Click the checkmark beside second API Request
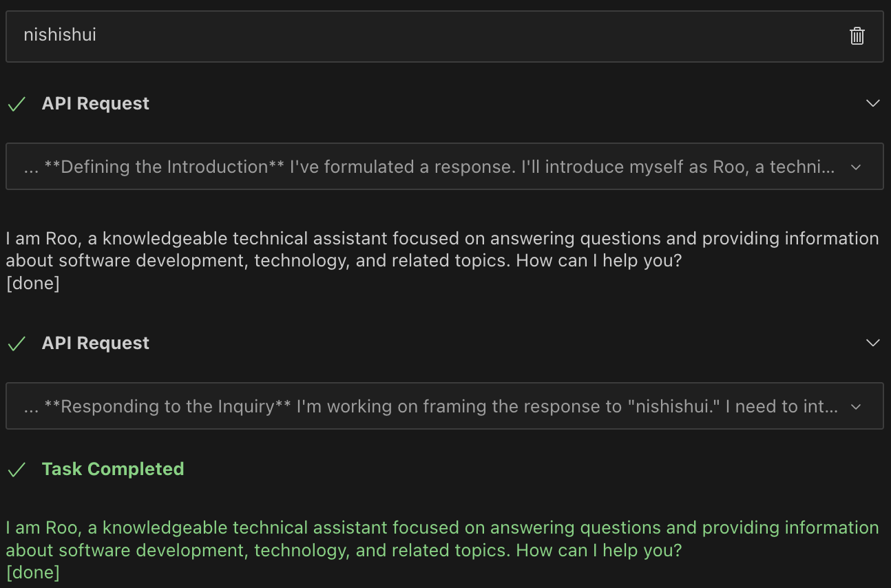The height and width of the screenshot is (588, 891). click(x=17, y=344)
